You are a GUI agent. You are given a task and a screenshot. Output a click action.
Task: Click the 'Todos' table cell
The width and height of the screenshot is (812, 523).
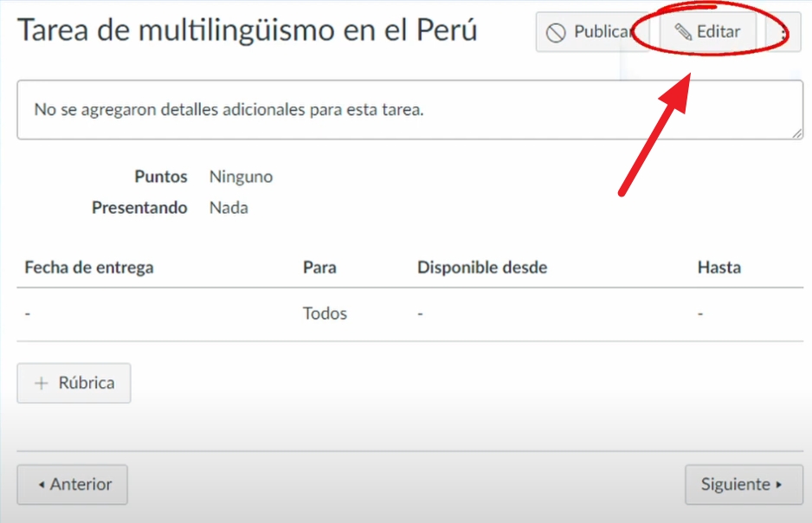click(x=325, y=313)
